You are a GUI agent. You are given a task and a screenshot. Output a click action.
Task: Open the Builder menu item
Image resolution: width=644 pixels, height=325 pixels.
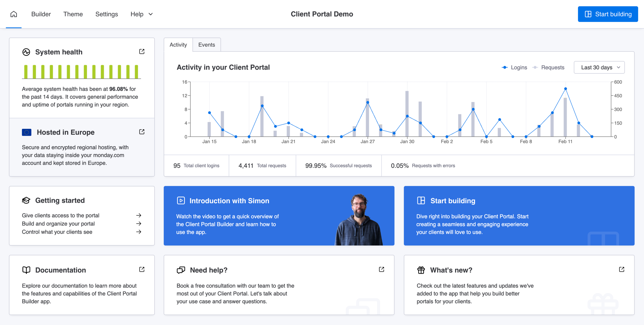click(41, 14)
